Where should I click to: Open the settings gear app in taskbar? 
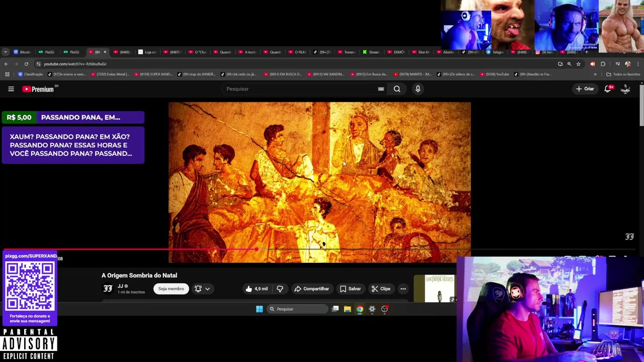coord(372,309)
